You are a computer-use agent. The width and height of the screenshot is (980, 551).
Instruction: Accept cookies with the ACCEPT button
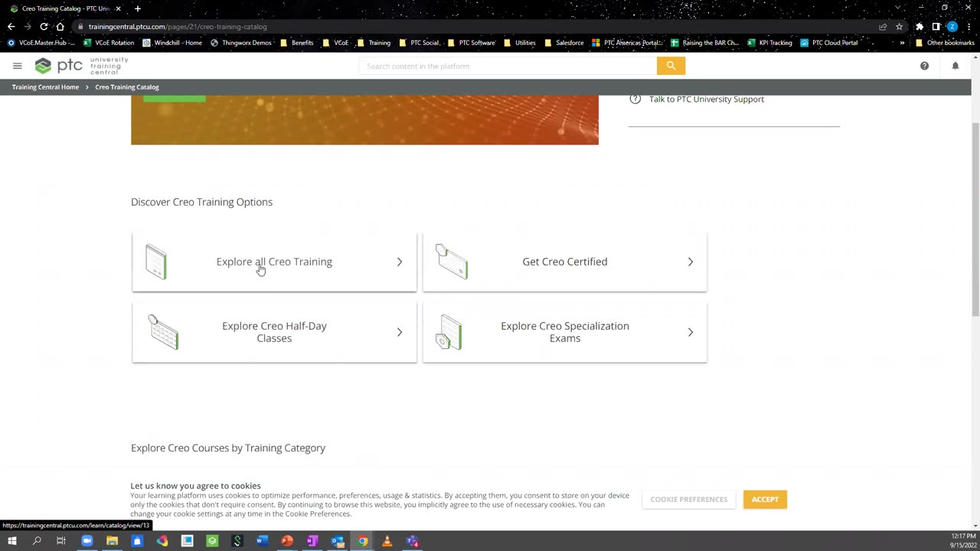click(765, 500)
